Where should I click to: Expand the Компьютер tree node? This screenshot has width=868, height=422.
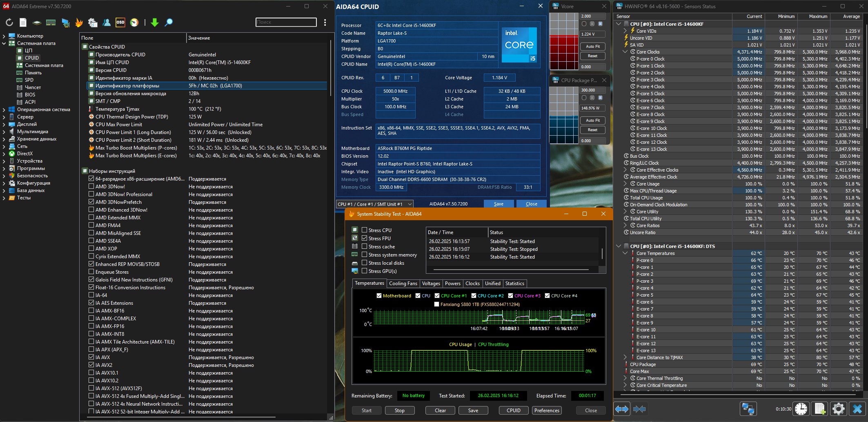pyautogui.click(x=4, y=36)
